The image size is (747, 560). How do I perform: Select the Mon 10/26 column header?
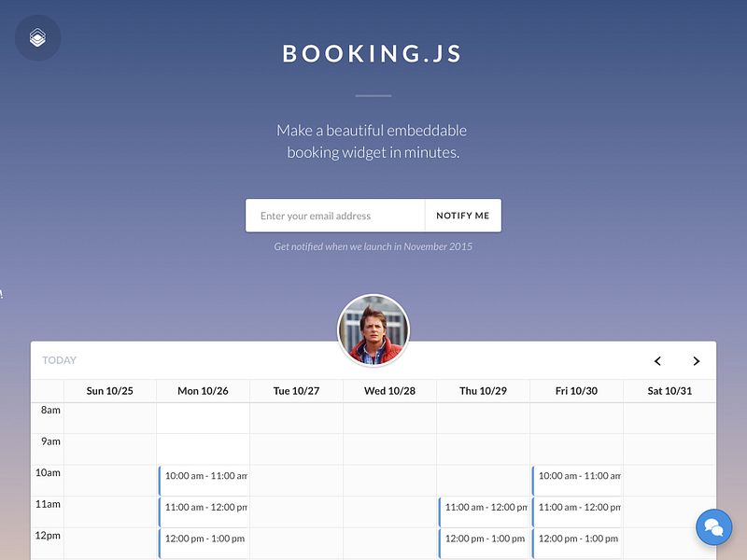[204, 391]
